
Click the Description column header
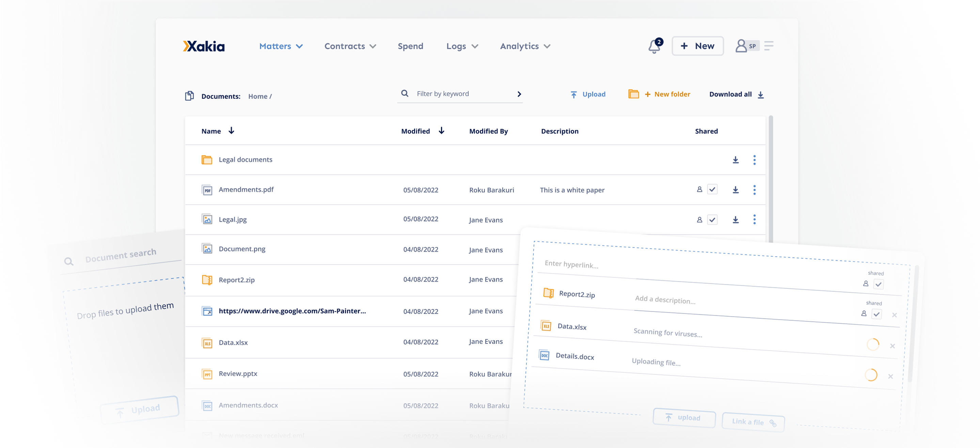pyautogui.click(x=559, y=131)
